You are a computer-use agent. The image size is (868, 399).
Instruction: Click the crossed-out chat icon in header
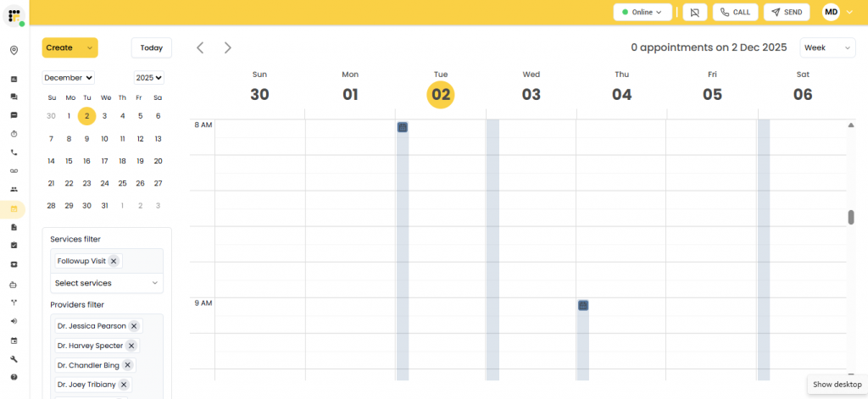click(695, 13)
